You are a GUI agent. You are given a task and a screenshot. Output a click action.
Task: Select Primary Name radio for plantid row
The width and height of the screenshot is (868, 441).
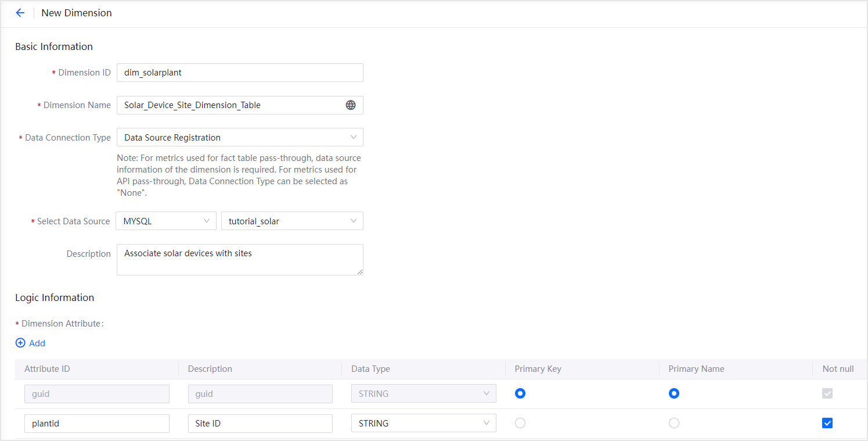(x=673, y=423)
